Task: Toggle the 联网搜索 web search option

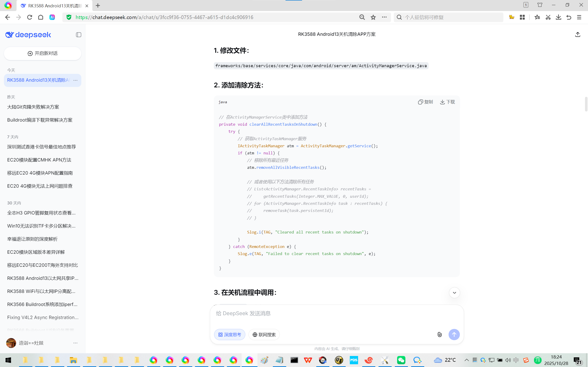Action: click(x=264, y=334)
